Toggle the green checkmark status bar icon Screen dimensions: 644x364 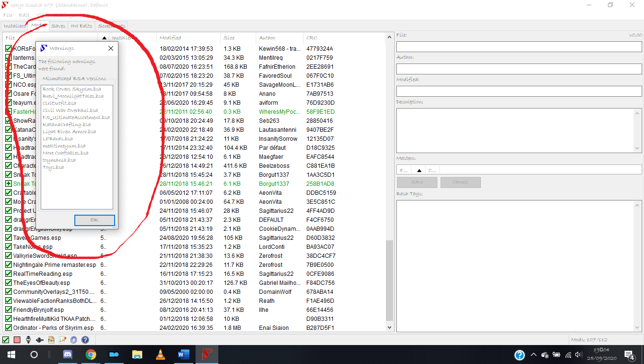tap(6, 340)
